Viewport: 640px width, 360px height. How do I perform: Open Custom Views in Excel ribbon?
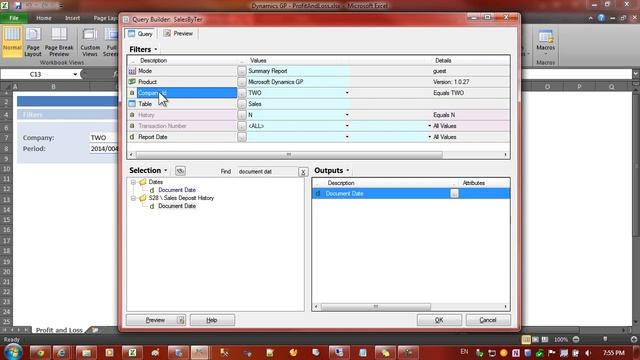pyautogui.click(x=90, y=42)
